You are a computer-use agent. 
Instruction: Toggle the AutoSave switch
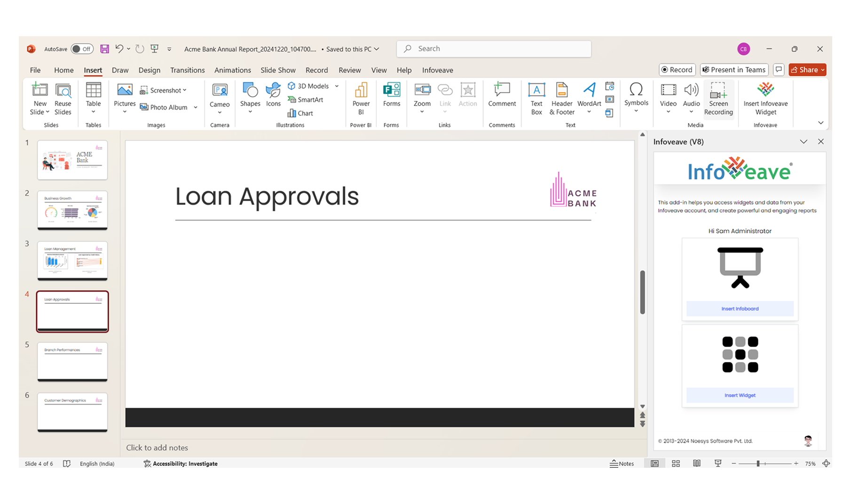[82, 49]
